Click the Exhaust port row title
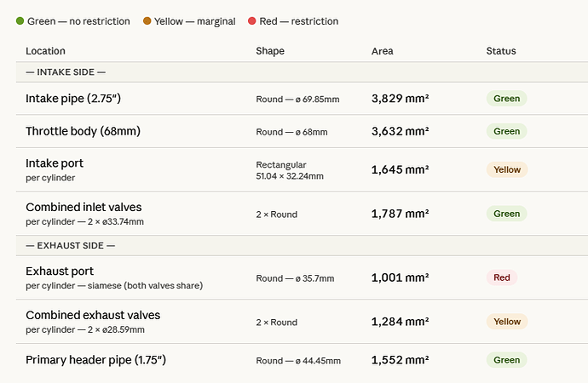 pos(59,271)
